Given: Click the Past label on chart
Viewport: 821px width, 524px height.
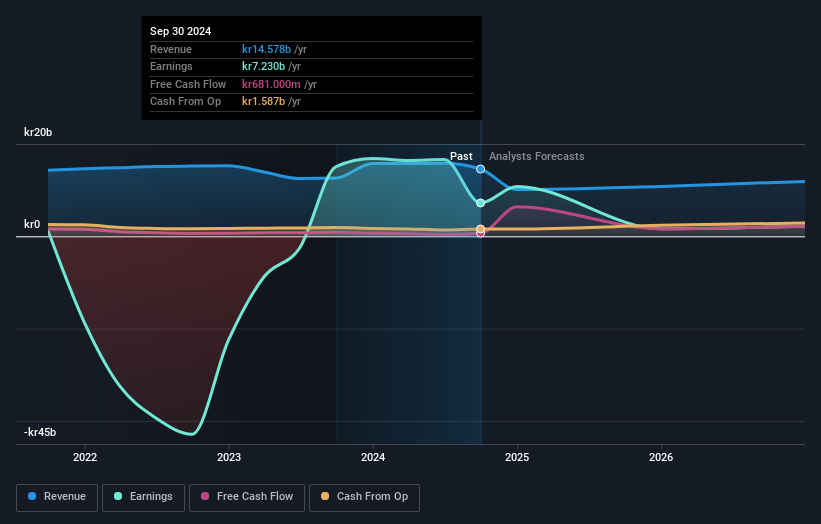Looking at the screenshot, I should click(461, 157).
